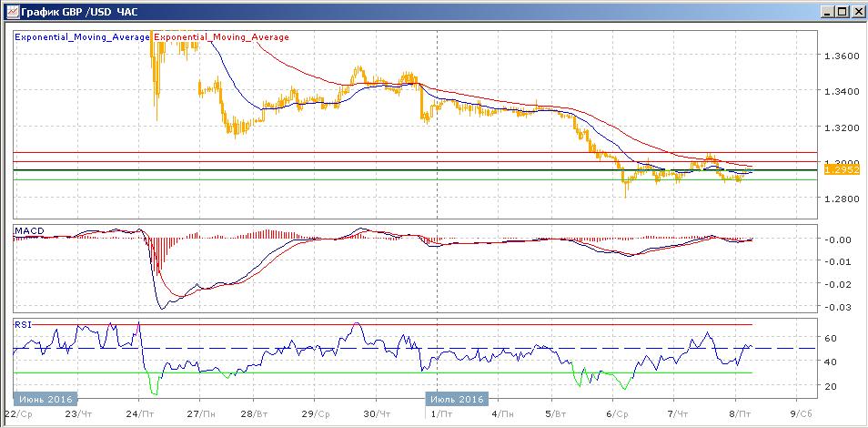868x428 pixels.
Task: Click the MACD indicator label
Action: [x=29, y=232]
